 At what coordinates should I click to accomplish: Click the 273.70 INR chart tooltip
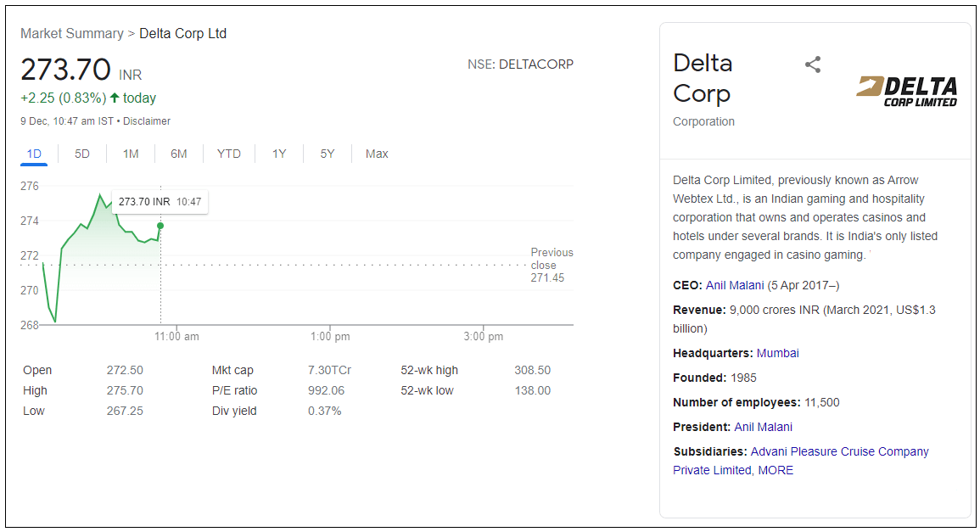[x=160, y=202]
